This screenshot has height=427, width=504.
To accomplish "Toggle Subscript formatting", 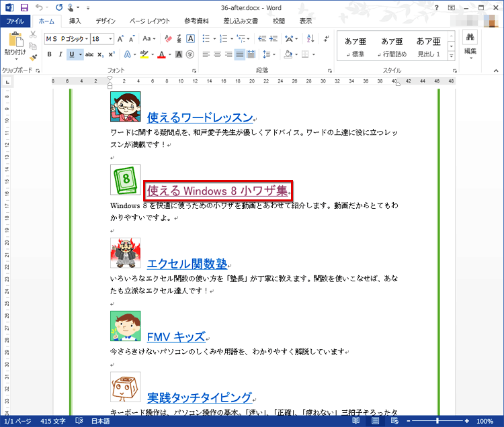I will click(101, 54).
